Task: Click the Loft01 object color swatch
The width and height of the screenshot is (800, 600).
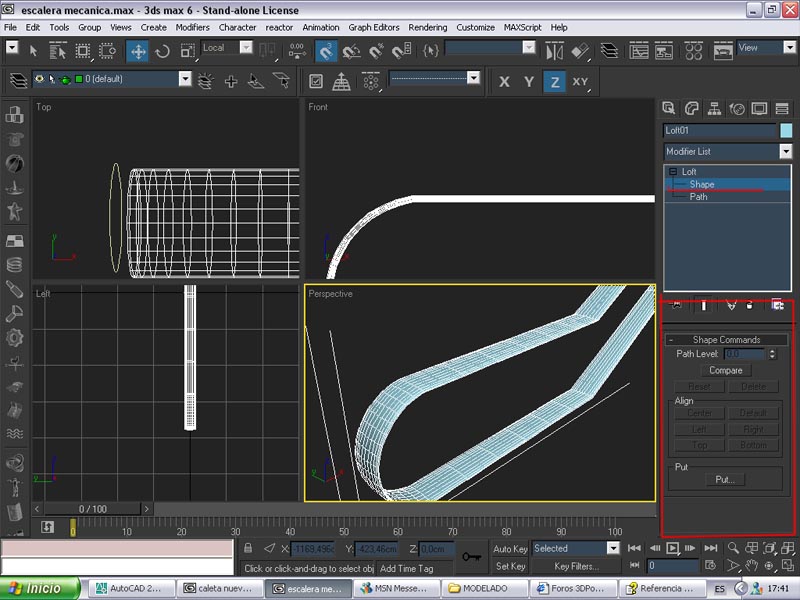Action: 786,130
